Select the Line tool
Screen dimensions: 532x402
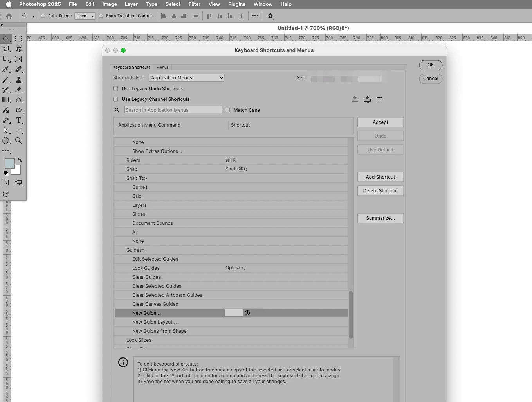tap(18, 131)
